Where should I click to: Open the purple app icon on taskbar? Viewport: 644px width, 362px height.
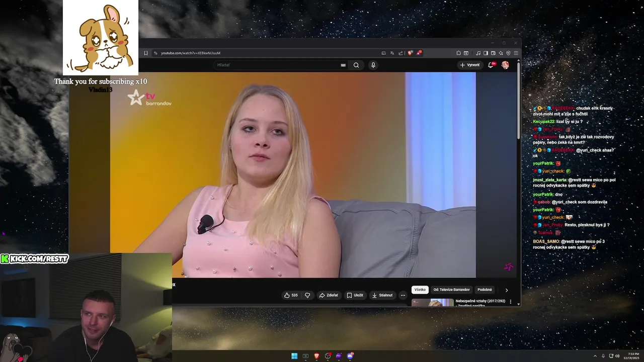[339, 356]
